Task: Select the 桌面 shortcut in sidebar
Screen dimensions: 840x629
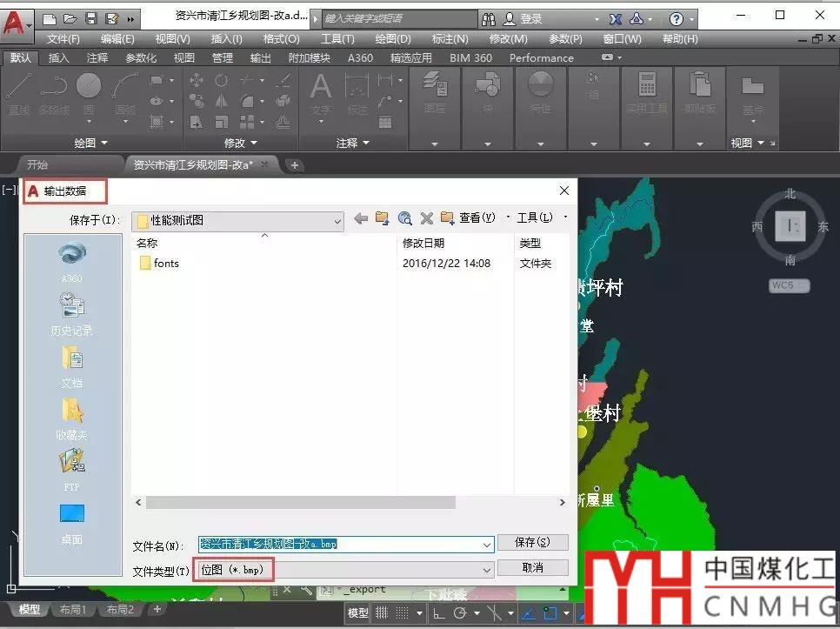Action: (x=71, y=524)
